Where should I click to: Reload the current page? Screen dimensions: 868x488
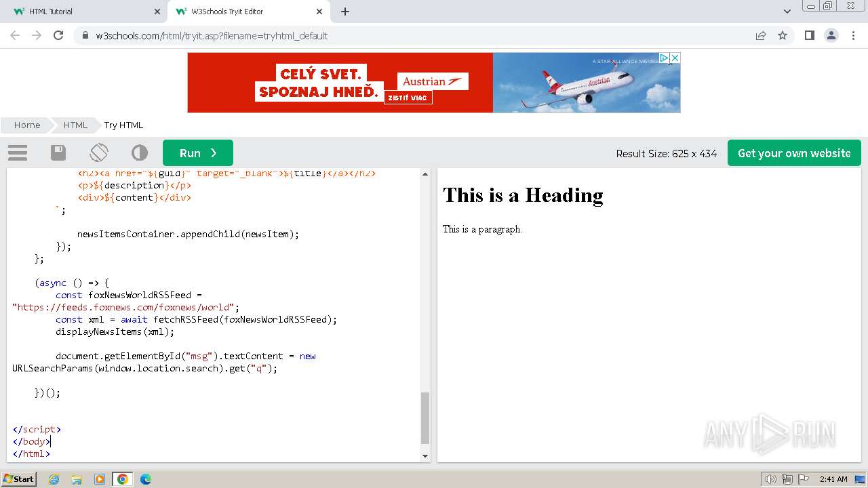pyautogui.click(x=58, y=35)
